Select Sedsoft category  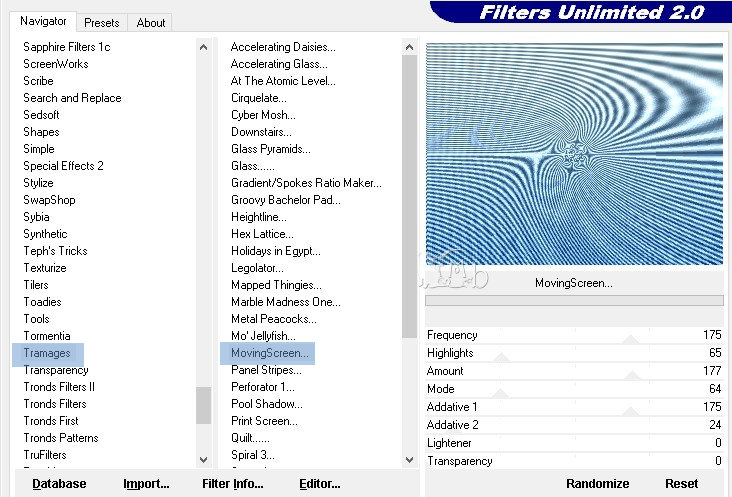coord(41,115)
